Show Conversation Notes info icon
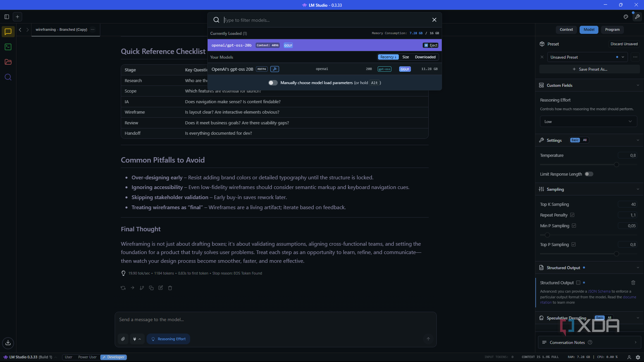The width and height of the screenshot is (644, 362). coord(590,342)
